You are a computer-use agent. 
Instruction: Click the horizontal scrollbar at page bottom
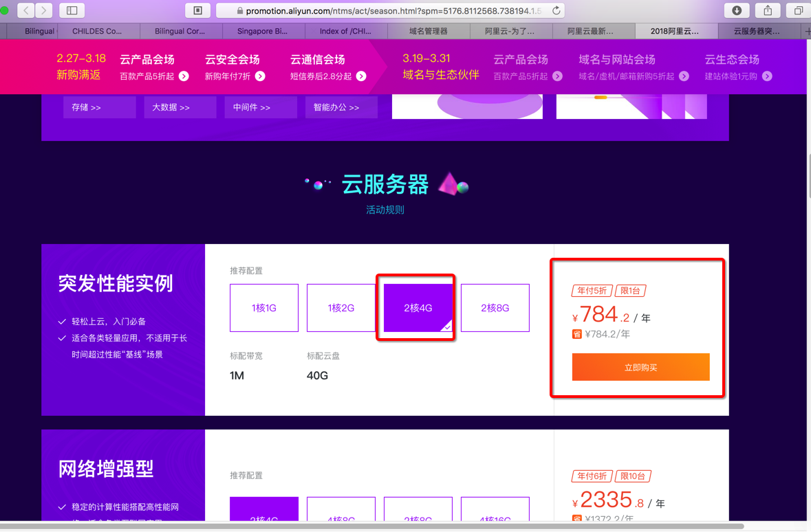click(372, 527)
